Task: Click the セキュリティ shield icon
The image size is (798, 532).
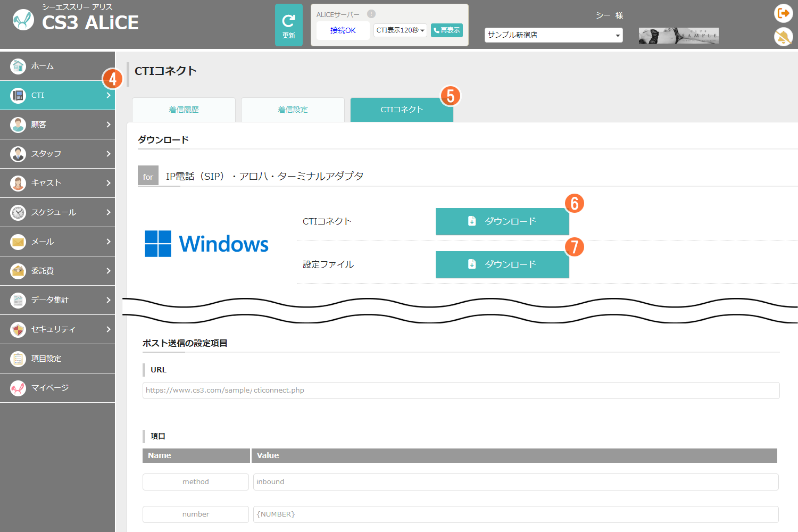Action: [18, 329]
